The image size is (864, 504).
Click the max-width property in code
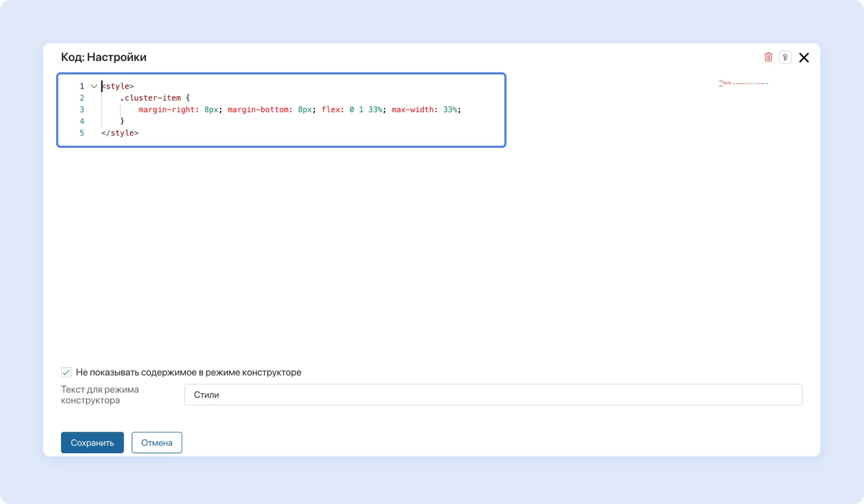tap(413, 110)
